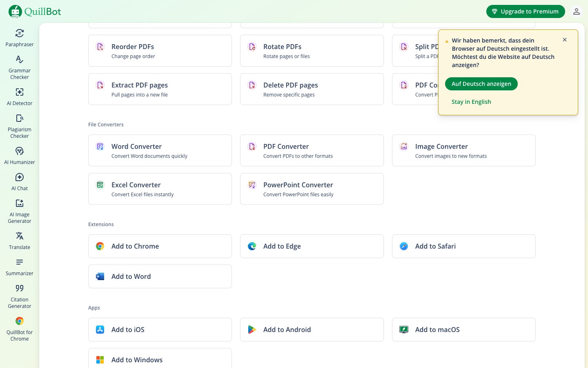The height and width of the screenshot is (368, 588).
Task: Dismiss the German language notification
Action: click(565, 40)
